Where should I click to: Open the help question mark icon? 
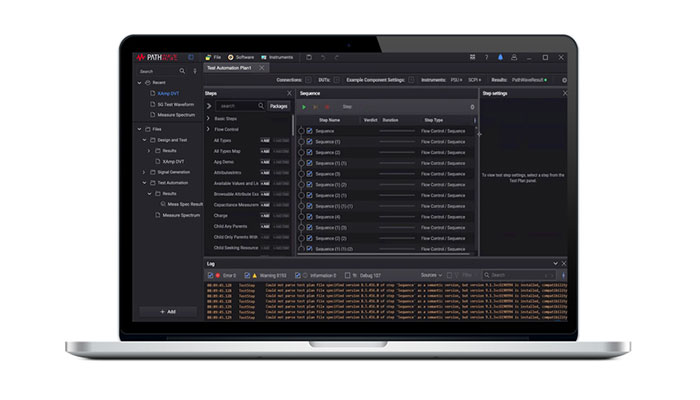(x=487, y=58)
